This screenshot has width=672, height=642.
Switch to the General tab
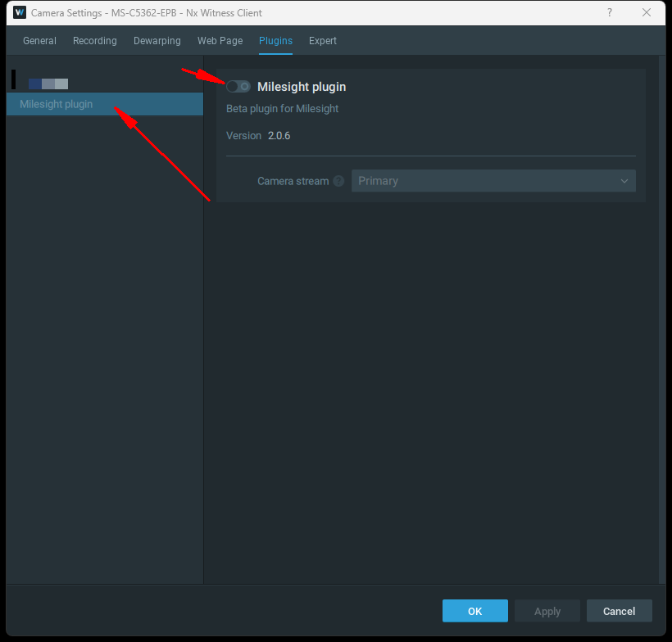click(x=39, y=41)
